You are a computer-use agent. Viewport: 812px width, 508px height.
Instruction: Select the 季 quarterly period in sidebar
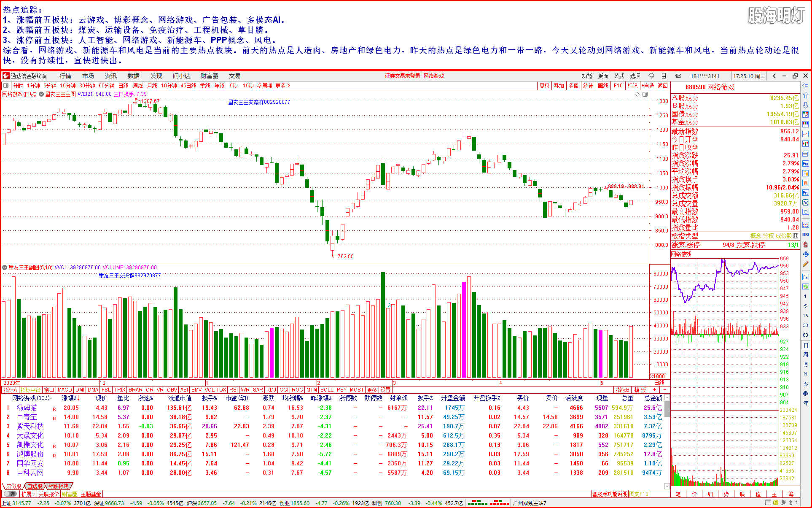(805, 393)
